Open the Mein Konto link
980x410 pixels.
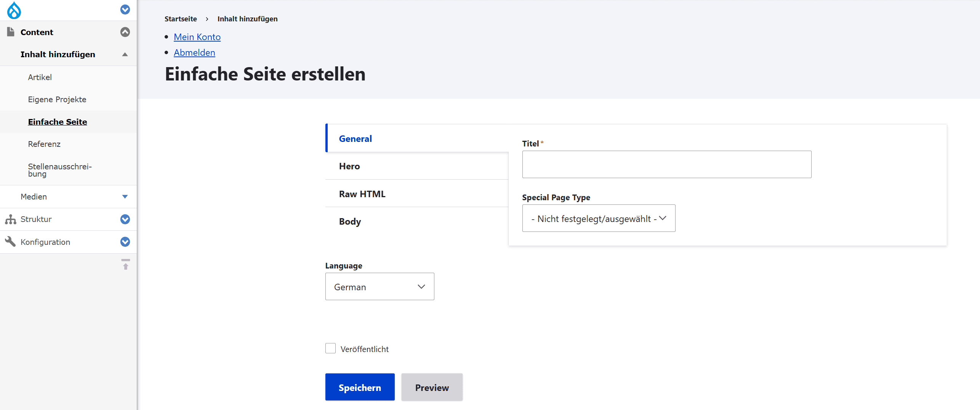tap(197, 37)
